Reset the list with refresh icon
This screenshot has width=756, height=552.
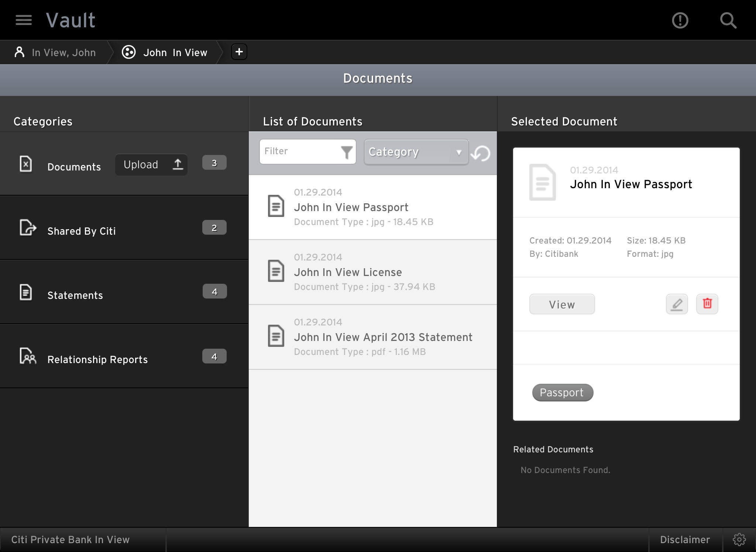(481, 153)
